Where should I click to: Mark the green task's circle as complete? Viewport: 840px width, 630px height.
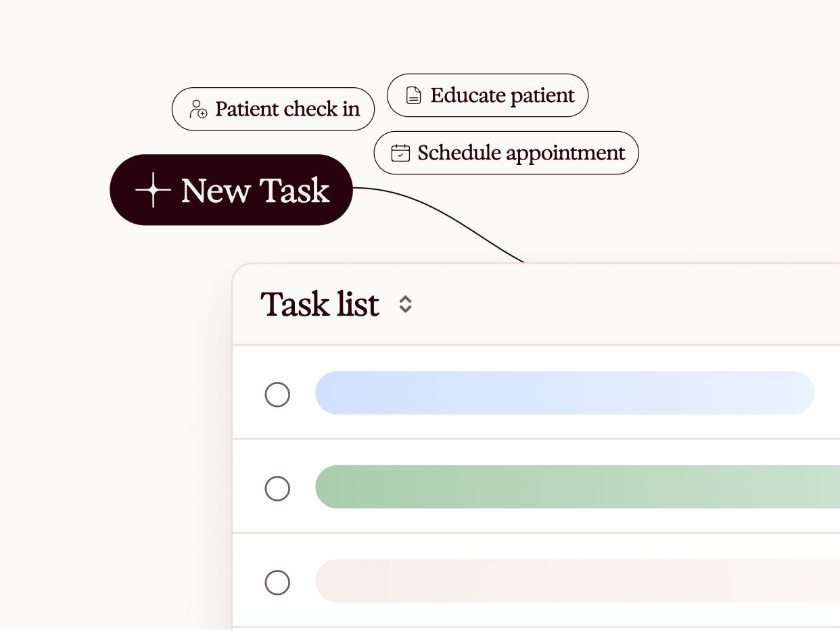coord(278,488)
